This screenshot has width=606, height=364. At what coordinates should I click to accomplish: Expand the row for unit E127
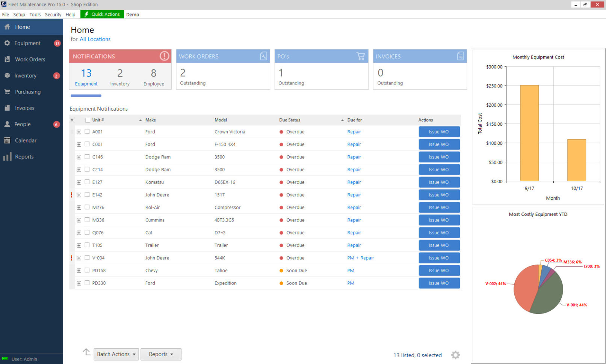click(x=79, y=182)
